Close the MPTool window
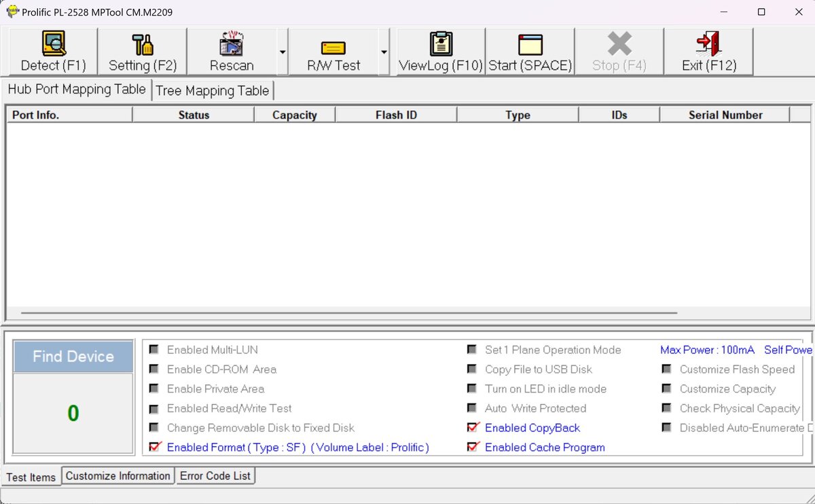Image resolution: width=815 pixels, height=504 pixels. 798,12
